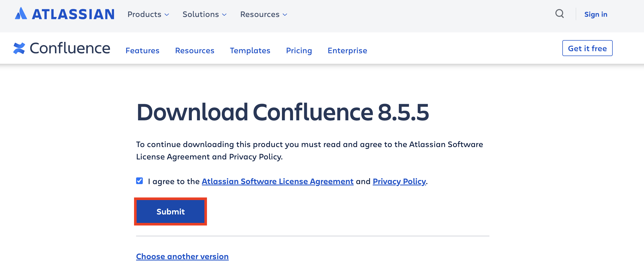This screenshot has width=644, height=271.
Task: Expand the Solutions dropdown
Action: click(x=204, y=14)
